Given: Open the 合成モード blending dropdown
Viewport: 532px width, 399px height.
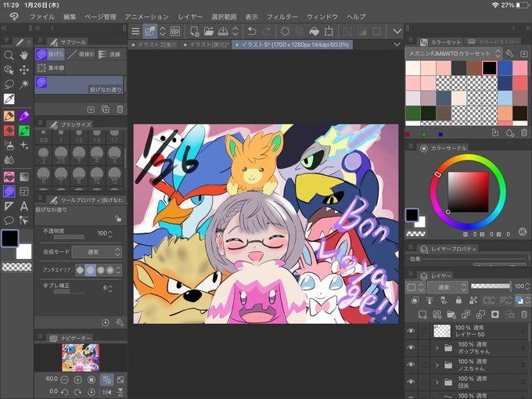Looking at the screenshot, I should (97, 252).
